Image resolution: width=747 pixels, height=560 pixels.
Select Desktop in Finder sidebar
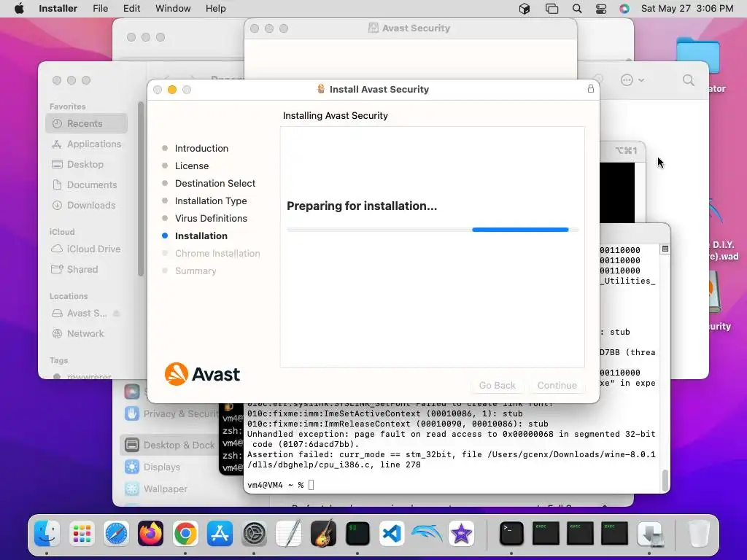87,164
